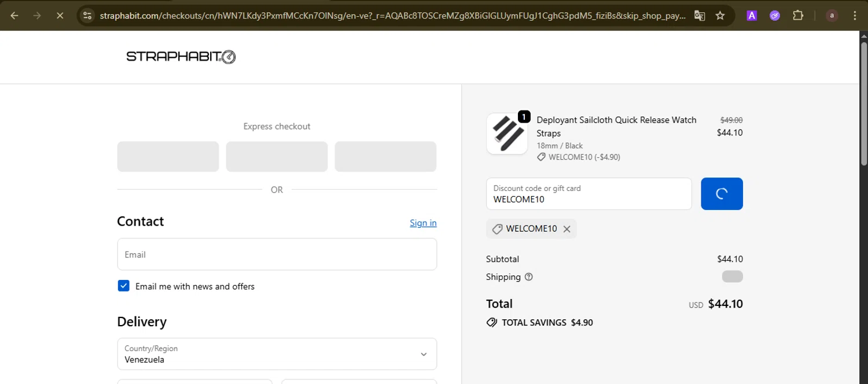The image size is (868, 384).
Task: Open the watch strap product thumbnail
Action: 507,134
